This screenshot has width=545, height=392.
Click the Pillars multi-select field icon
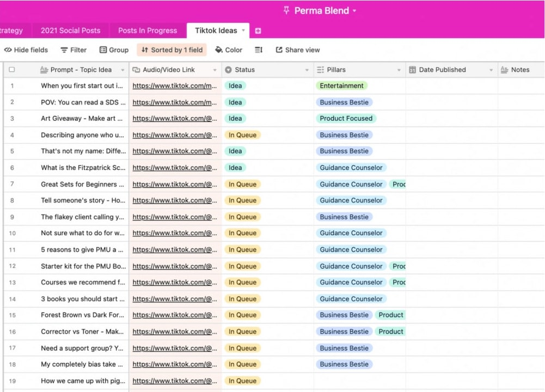pos(321,70)
